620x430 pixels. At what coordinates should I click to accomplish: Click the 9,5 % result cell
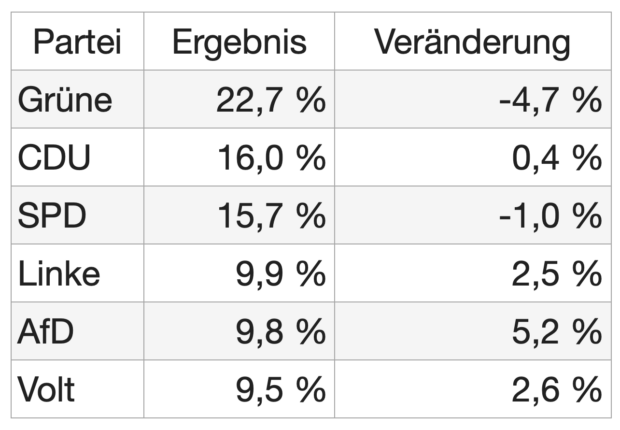coord(280,388)
